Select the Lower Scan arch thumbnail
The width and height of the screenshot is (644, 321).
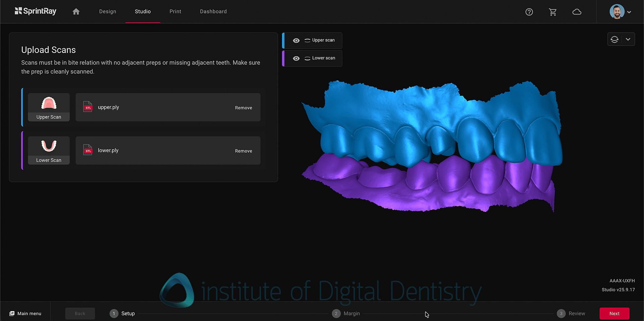pos(49,150)
